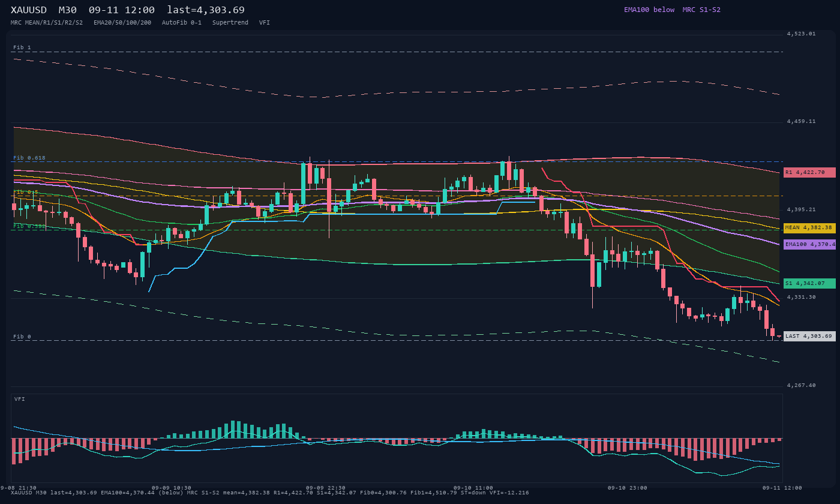Click the Fib 1 level label
Viewport: 840px width, 504px height.
coord(22,47)
